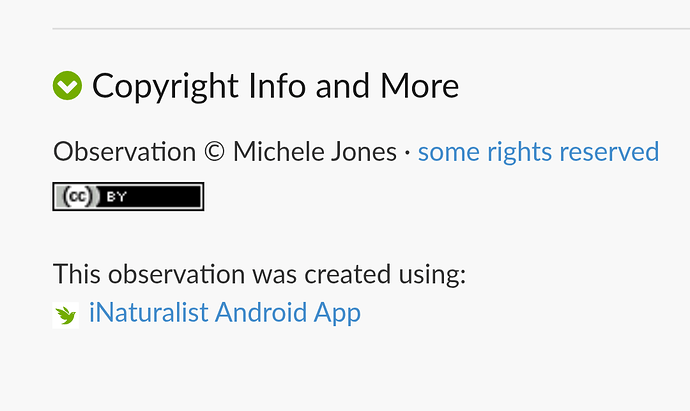
Task: Click the word Android in app link
Action: pyautogui.click(x=261, y=312)
